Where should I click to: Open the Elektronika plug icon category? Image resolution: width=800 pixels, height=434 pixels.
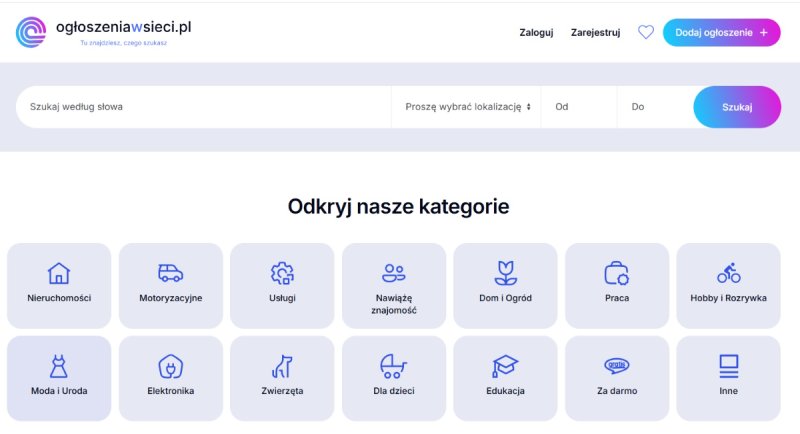coord(171,366)
